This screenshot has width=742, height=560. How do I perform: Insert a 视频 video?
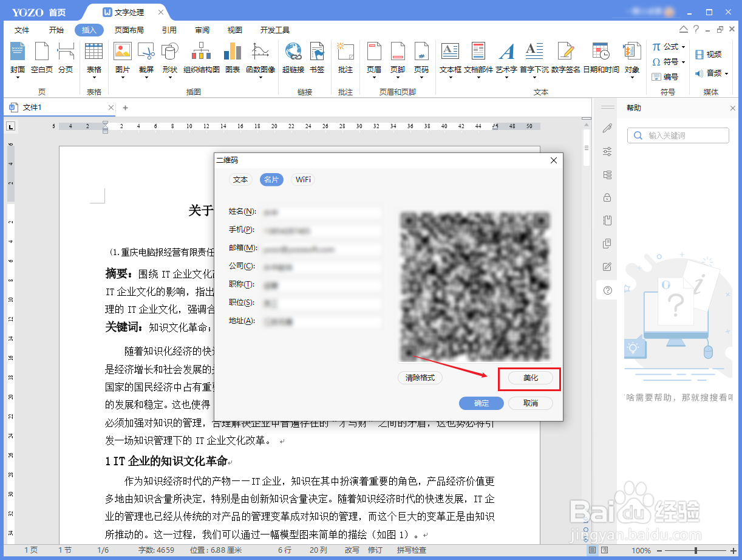click(708, 55)
